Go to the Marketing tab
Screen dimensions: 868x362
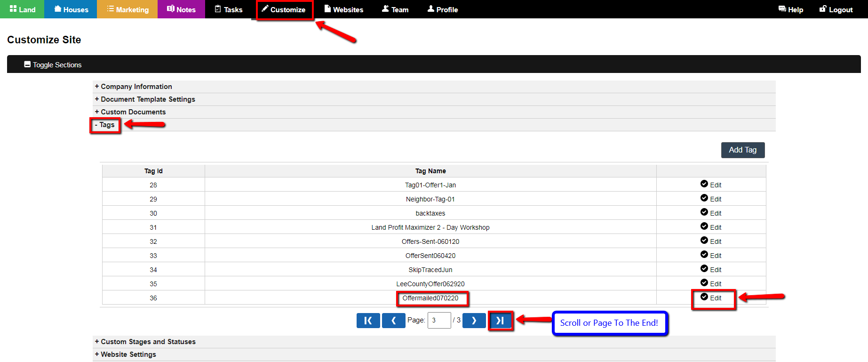coord(127,9)
